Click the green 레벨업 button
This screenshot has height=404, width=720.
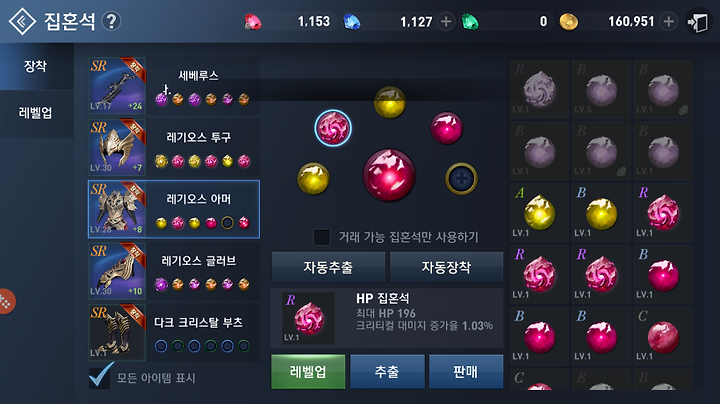click(x=308, y=371)
